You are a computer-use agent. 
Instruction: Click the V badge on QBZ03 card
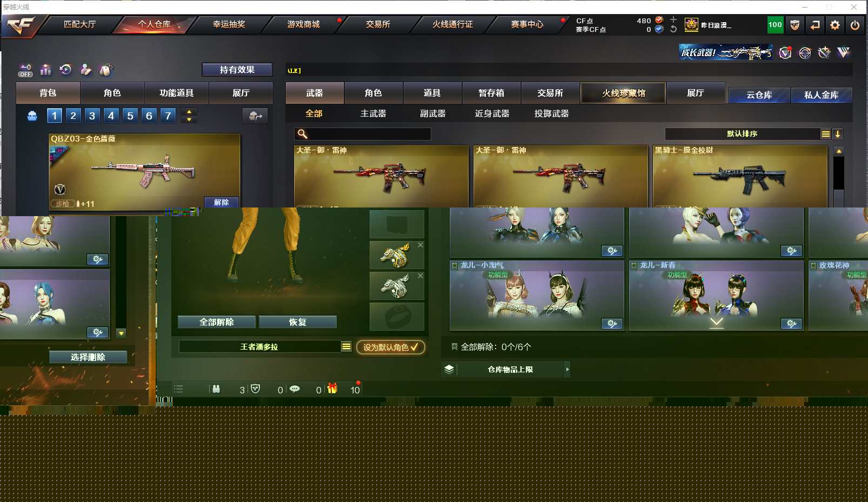point(60,189)
